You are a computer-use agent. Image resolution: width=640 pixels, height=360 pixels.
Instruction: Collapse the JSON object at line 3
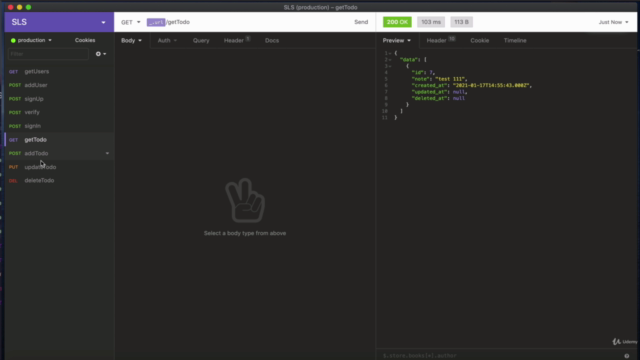coord(390,66)
